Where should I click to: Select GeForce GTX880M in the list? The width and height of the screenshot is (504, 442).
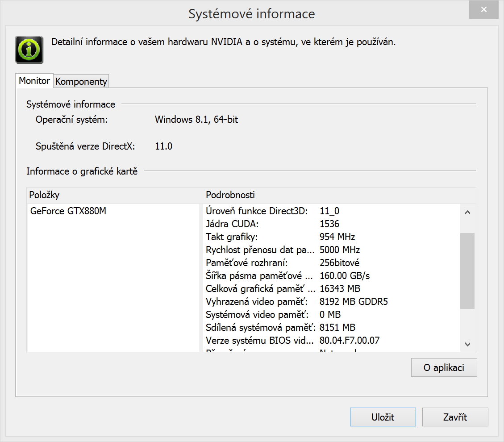pyautogui.click(x=68, y=211)
